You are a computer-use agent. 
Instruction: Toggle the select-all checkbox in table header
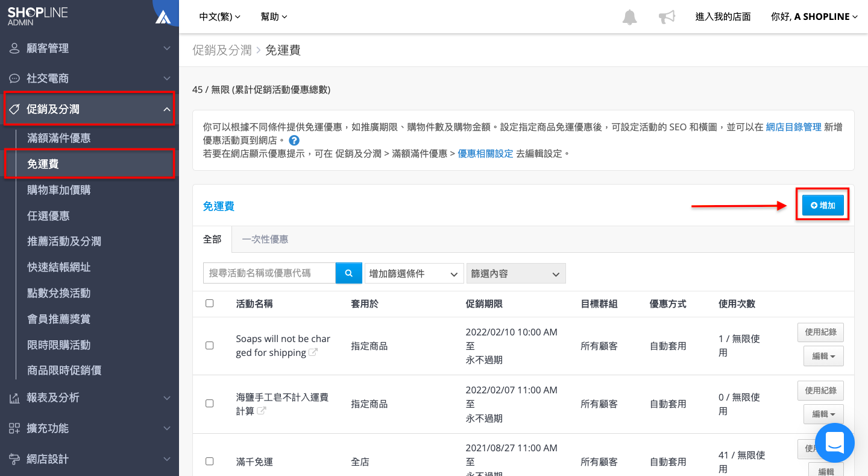[210, 303]
